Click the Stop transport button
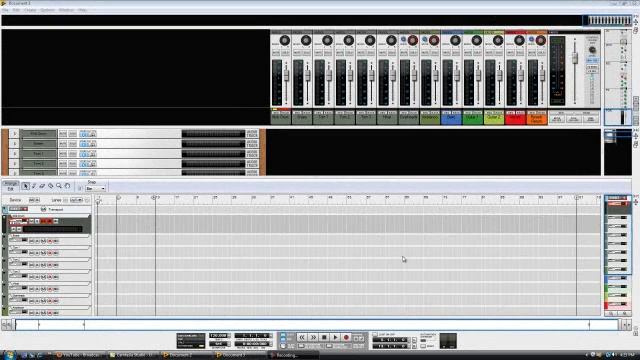Viewport: 640px width, 360px height. [x=324, y=338]
